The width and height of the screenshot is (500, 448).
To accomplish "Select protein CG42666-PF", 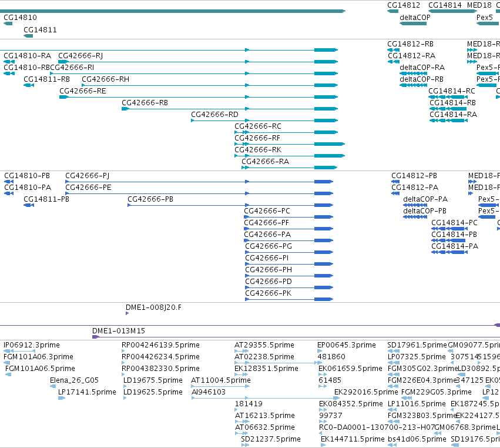I will point(267,223).
